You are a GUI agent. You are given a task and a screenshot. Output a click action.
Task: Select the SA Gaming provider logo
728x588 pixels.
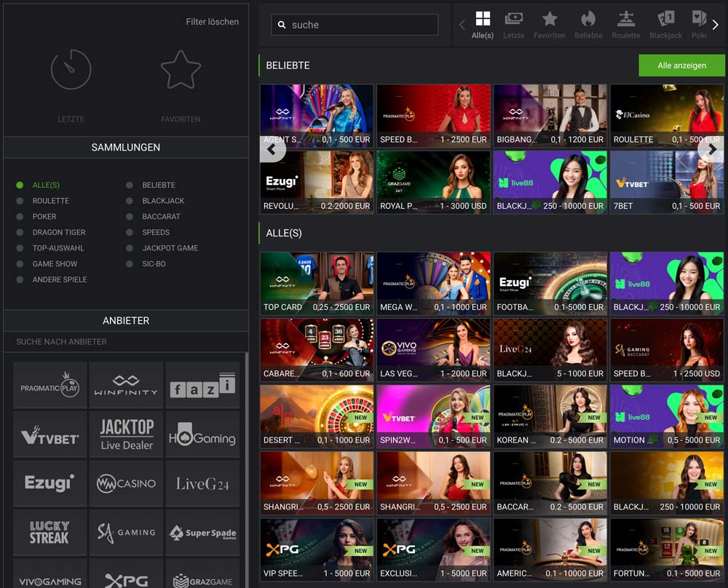tap(126, 533)
